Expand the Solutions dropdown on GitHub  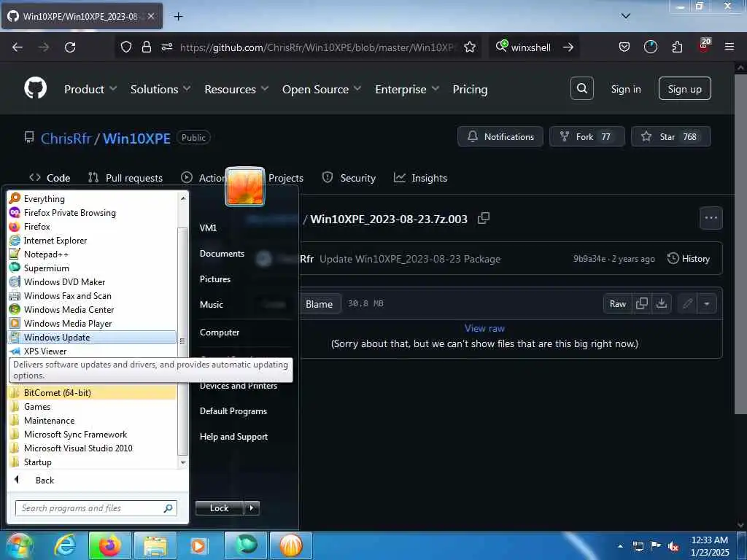(x=160, y=89)
